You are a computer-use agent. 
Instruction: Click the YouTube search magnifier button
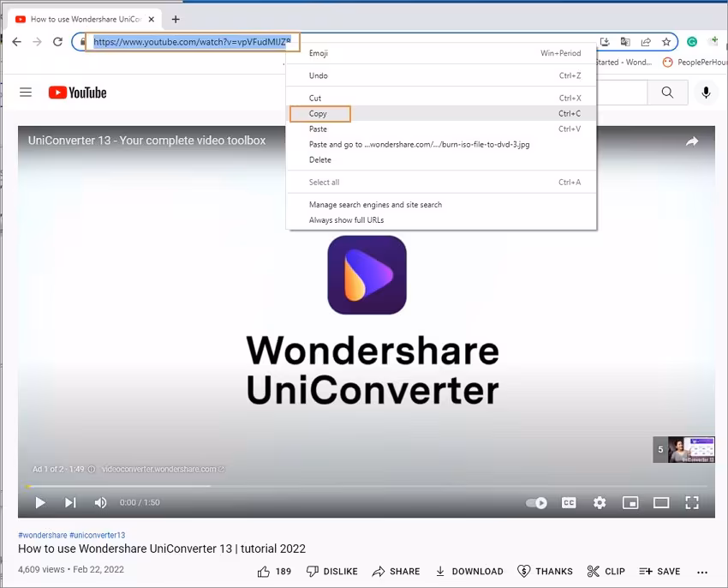pyautogui.click(x=667, y=93)
